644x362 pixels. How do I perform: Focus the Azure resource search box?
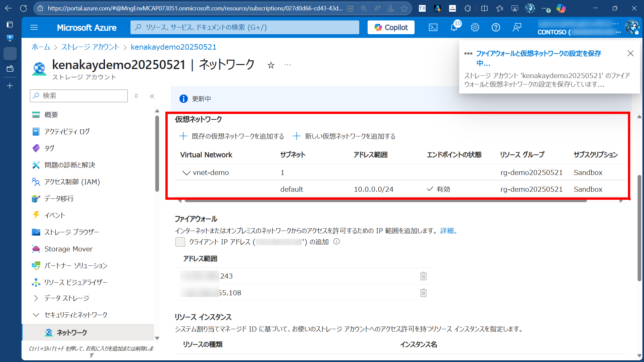245,27
